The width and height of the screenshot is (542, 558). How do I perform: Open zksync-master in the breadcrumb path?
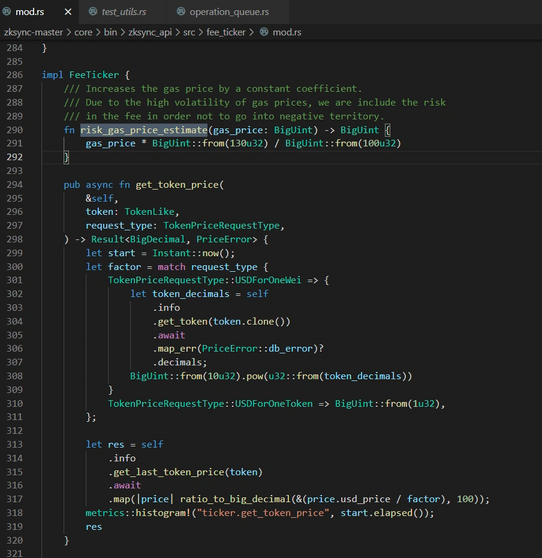coord(33,32)
